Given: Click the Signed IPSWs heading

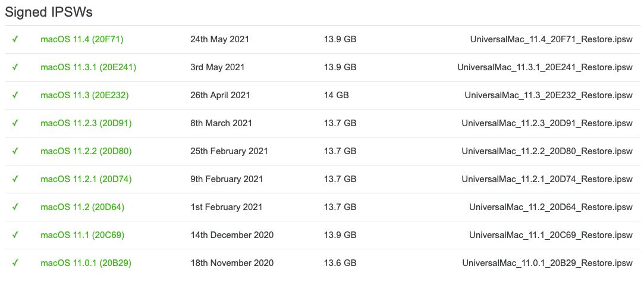Looking at the screenshot, I should 49,12.
